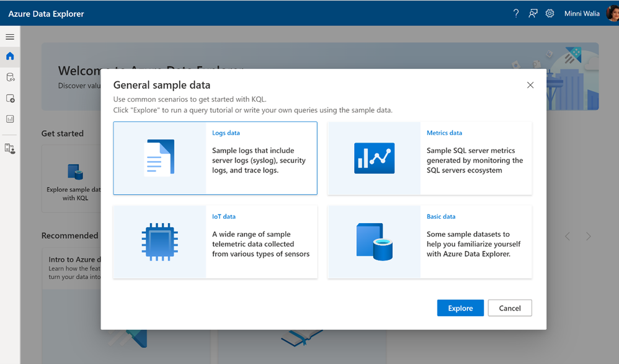Open the Query icon in the sidebar
Screen dimensions: 619x364
pos(11,99)
